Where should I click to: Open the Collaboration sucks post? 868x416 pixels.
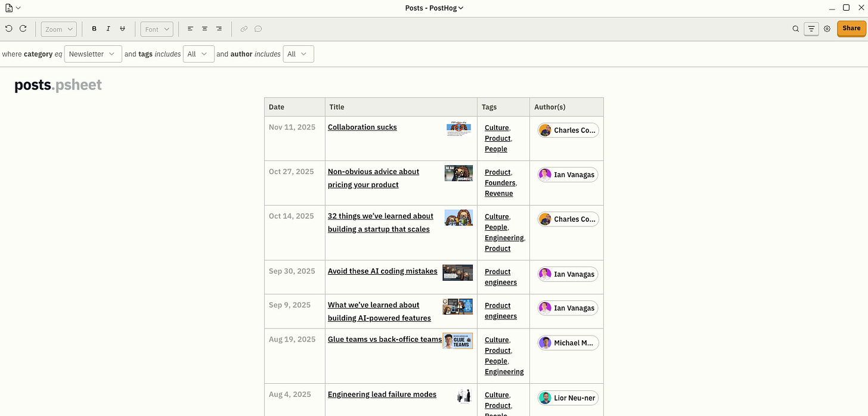click(x=362, y=127)
